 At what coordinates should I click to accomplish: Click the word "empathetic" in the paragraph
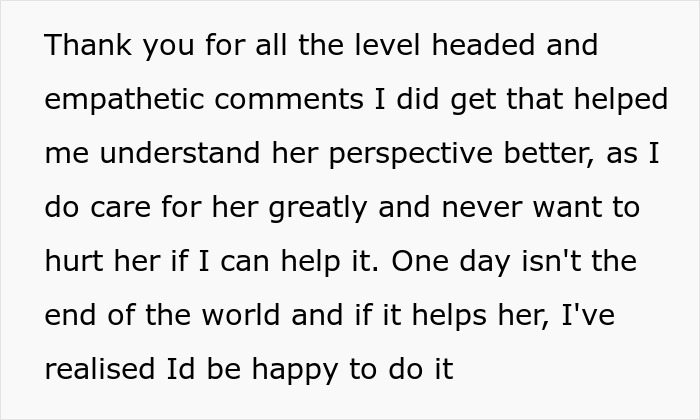pos(124,101)
